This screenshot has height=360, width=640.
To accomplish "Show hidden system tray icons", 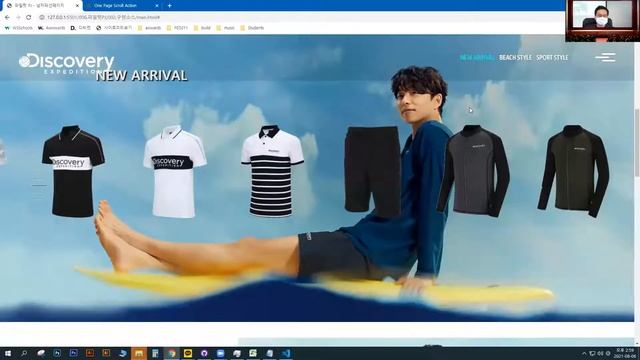I will [x=584, y=353].
